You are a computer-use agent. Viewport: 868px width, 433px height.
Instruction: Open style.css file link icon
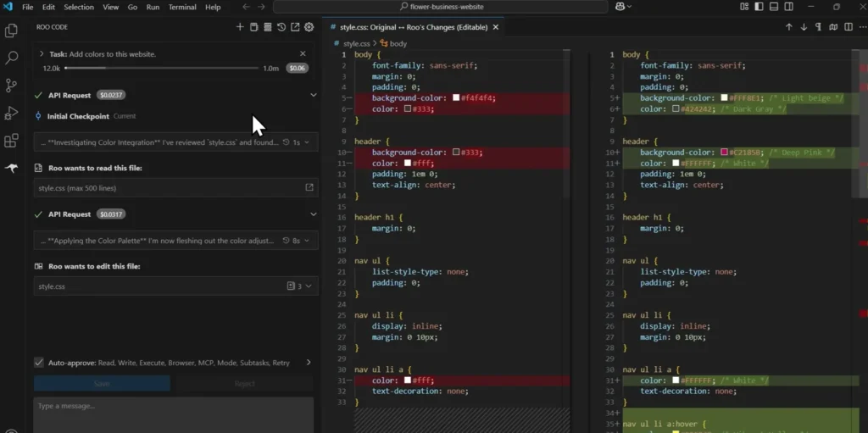[309, 188]
